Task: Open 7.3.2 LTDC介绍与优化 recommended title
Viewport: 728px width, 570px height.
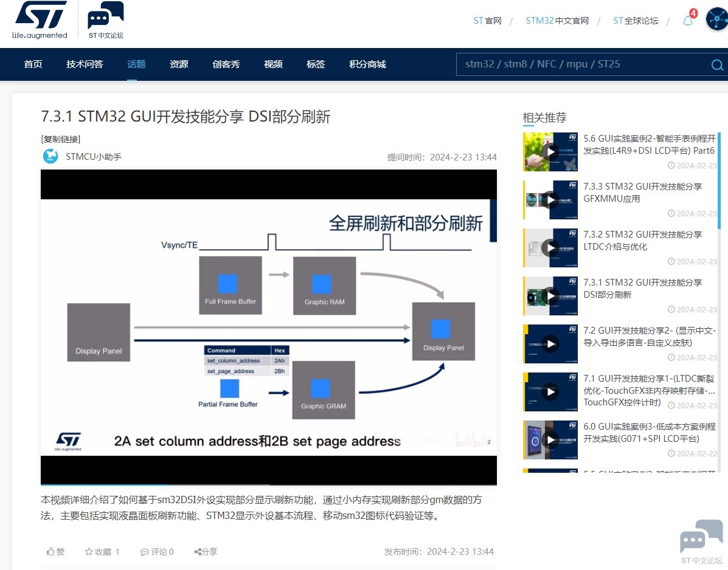Action: (x=643, y=240)
